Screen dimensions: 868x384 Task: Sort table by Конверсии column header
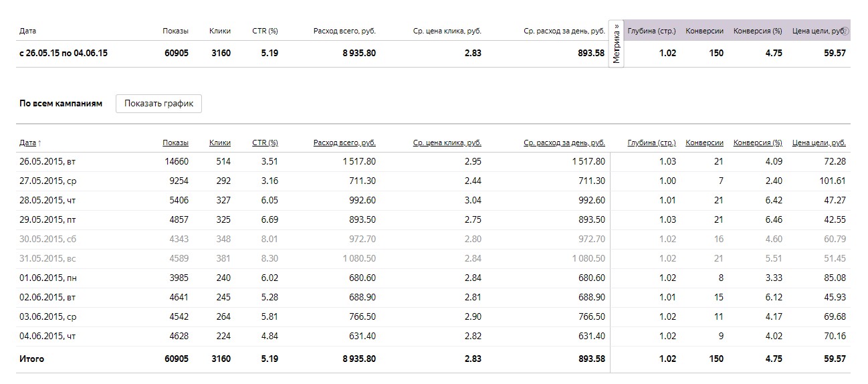click(704, 142)
